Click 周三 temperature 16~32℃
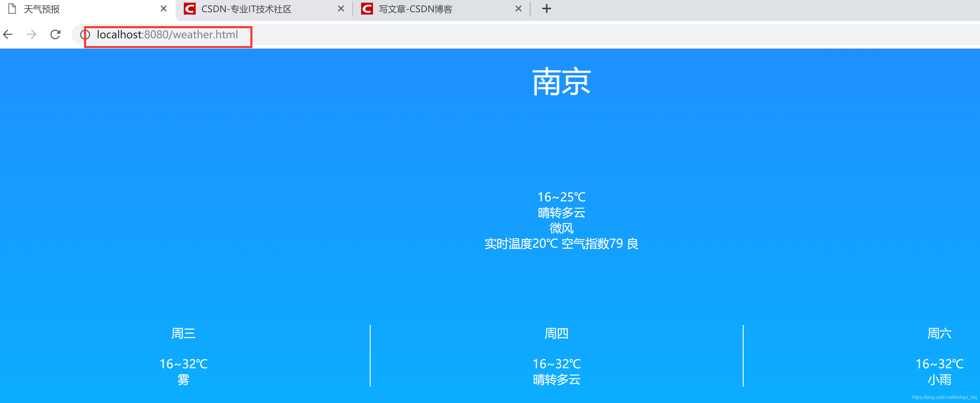This screenshot has width=980, height=403. pos(183,364)
